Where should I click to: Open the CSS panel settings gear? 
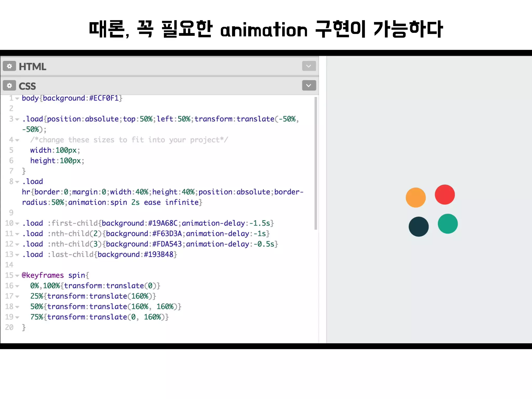coord(9,85)
